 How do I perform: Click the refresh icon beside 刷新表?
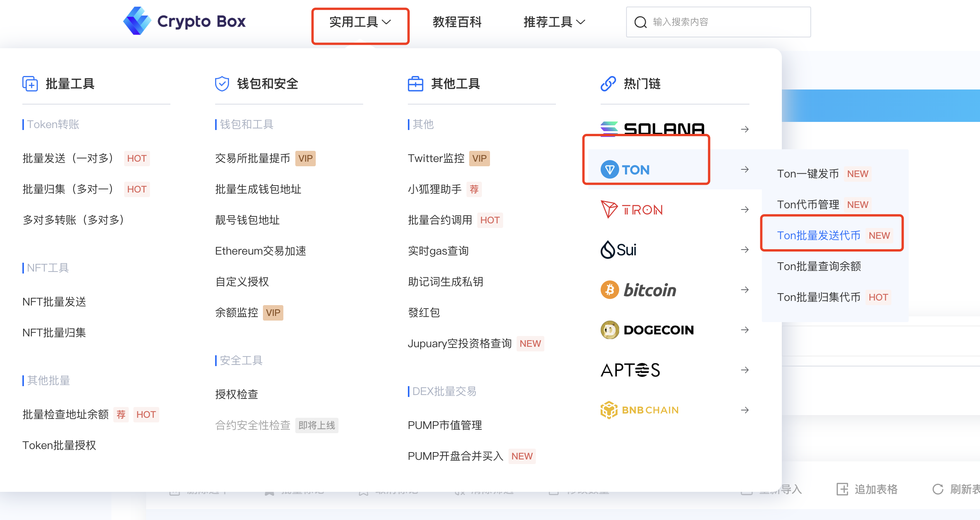[x=938, y=489]
